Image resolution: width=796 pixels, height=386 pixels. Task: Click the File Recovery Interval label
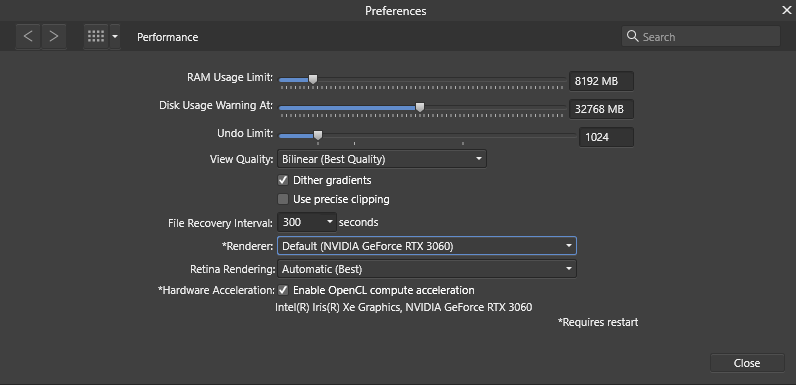click(x=220, y=223)
